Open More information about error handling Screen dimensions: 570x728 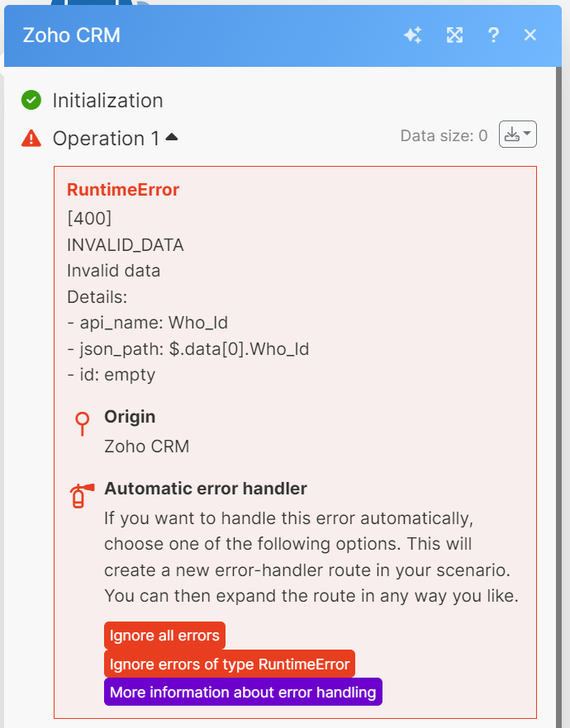243,692
